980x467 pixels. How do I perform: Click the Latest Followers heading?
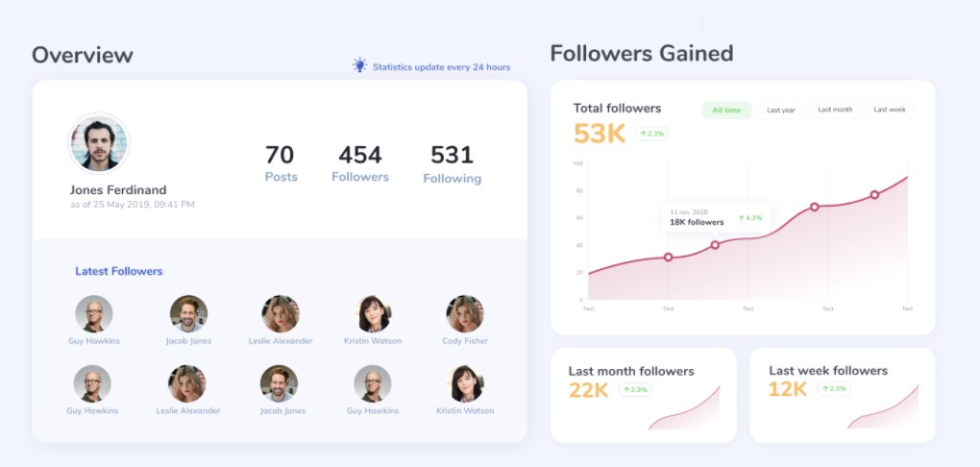point(118,272)
